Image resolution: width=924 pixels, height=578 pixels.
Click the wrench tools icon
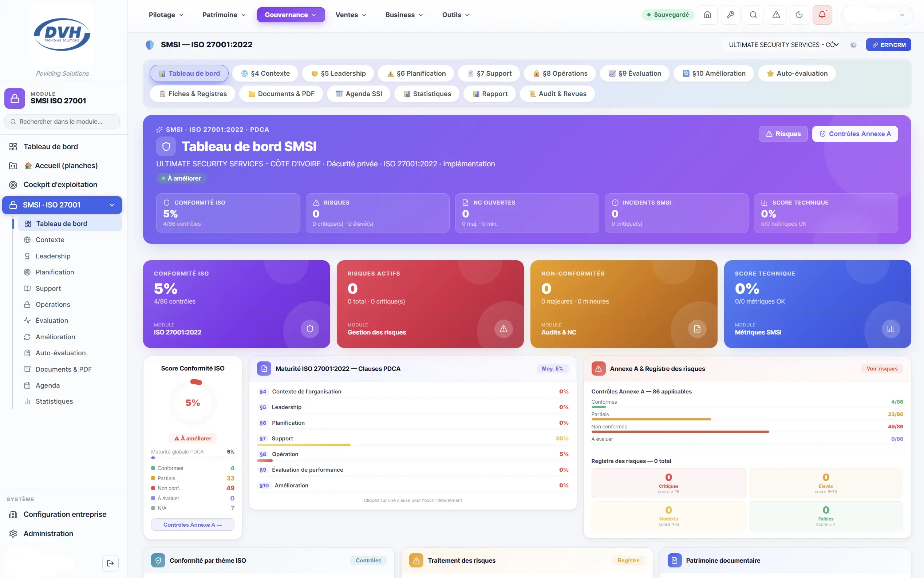[x=730, y=15]
